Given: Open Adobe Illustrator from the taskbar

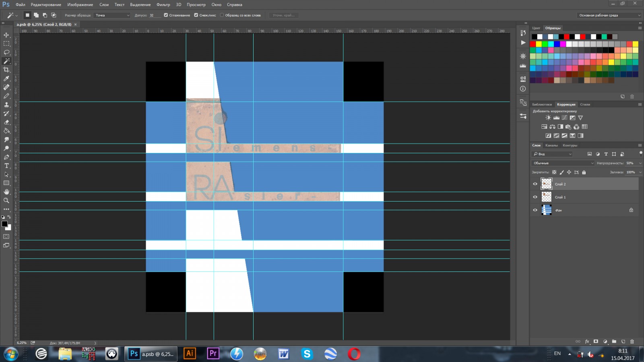Looking at the screenshot, I should pyautogui.click(x=190, y=354).
